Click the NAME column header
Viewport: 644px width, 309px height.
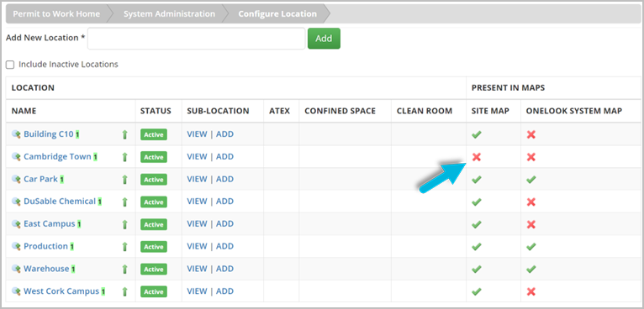pos(24,111)
